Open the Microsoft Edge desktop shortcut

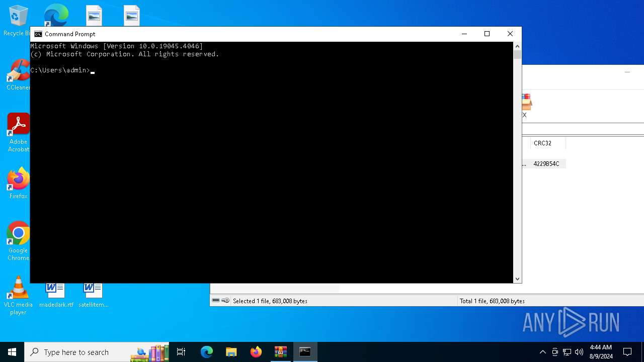click(56, 15)
